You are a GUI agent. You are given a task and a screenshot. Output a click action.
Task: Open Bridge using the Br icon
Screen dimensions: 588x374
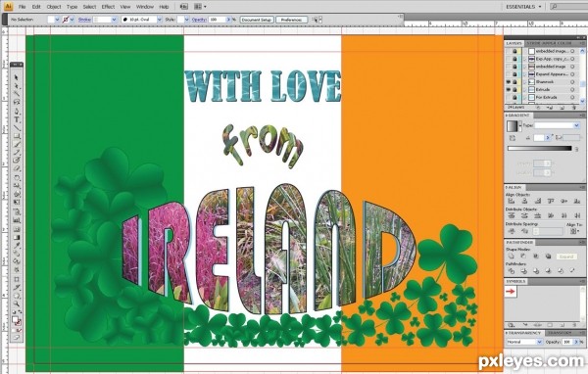click(184, 7)
